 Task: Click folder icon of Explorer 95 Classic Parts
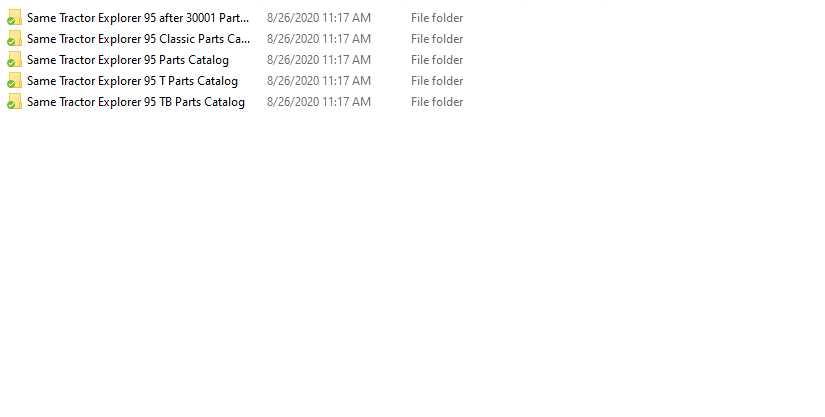coord(14,38)
